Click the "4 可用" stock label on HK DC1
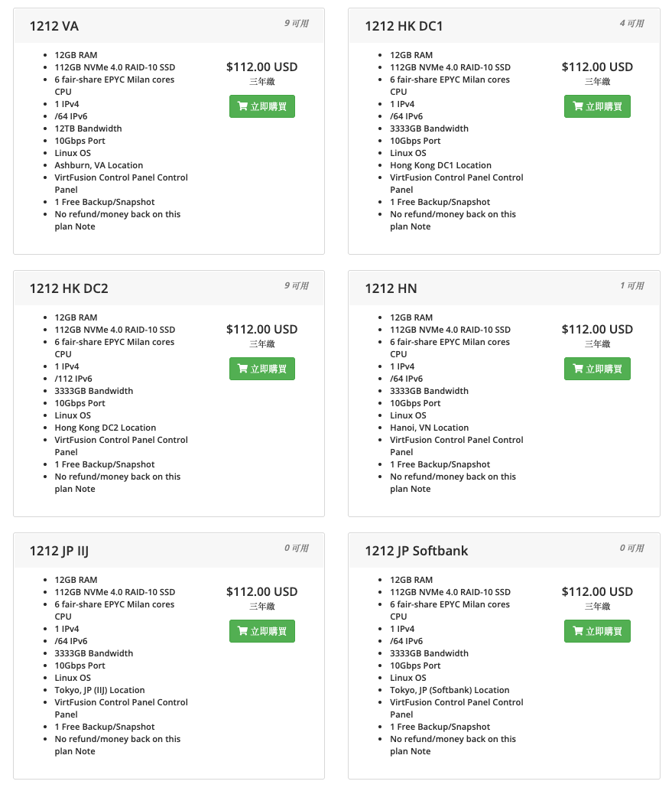Screen dimensions: 672x791 click(x=631, y=24)
